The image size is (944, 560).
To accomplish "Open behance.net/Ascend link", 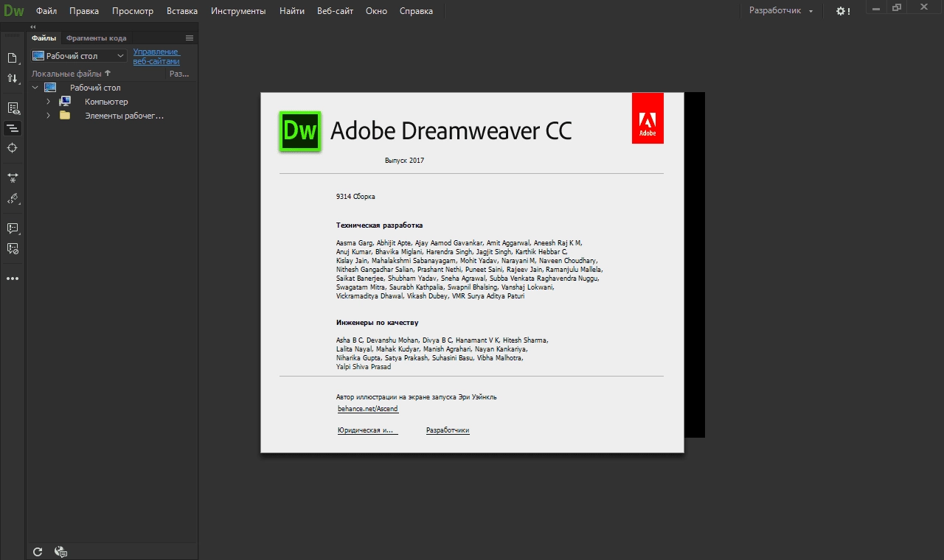I will pyautogui.click(x=368, y=408).
